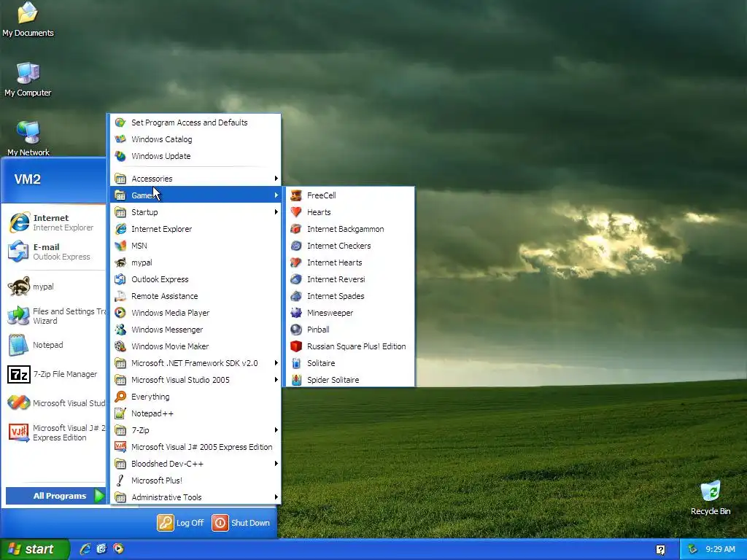Launch mypal from All Programs list

[196, 262]
